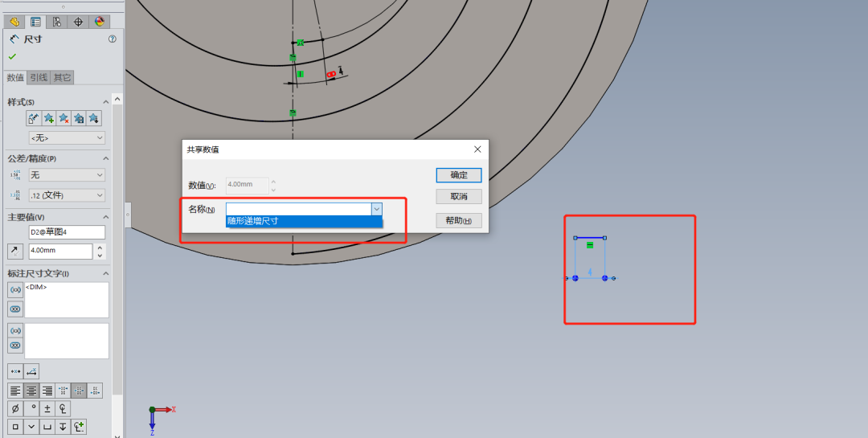Select 随形递增尺寸 from the name list
The image size is (868, 438).
[x=304, y=221]
